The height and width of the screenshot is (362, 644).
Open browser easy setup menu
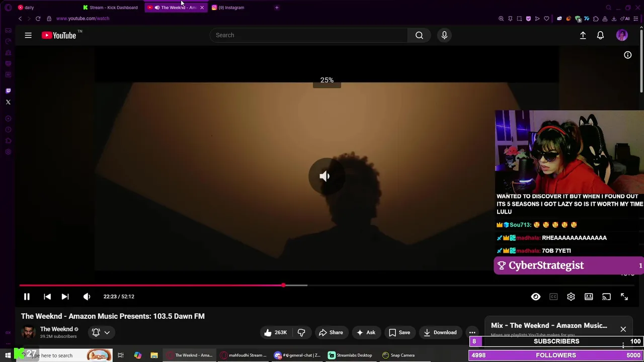tap(636, 19)
